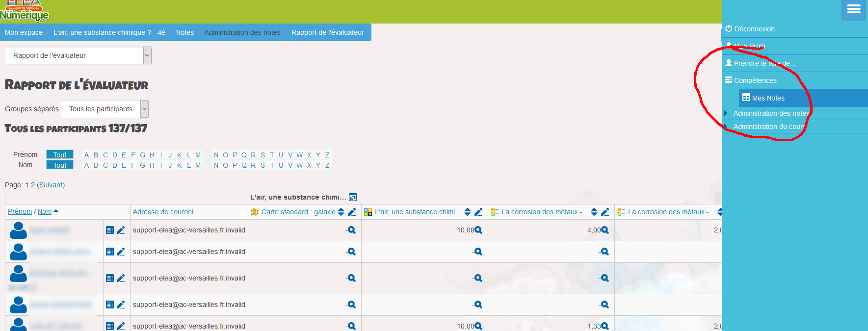Screen dimensions: 868x331
Task: Sort by Carte standard : galaxie using its arrows
Action: (341, 212)
